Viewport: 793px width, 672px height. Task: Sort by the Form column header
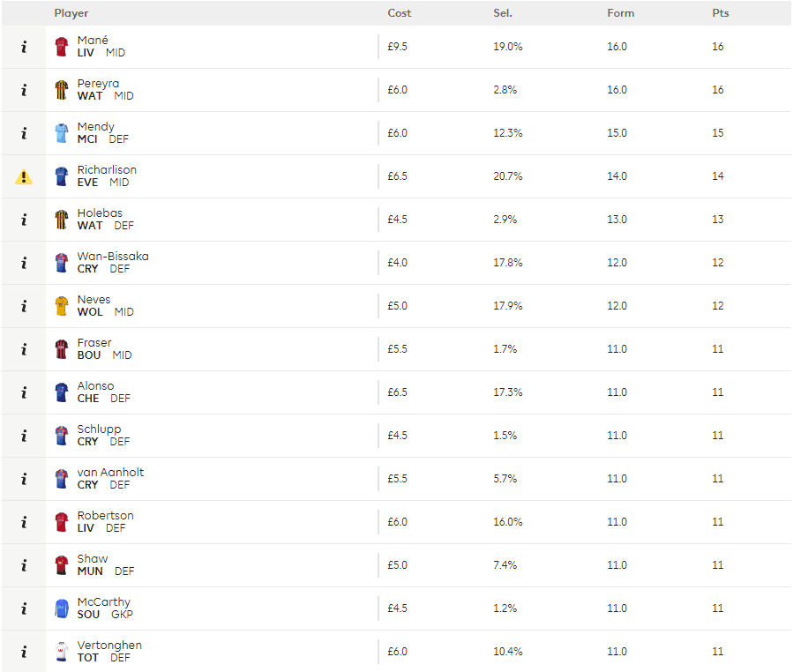click(x=620, y=13)
